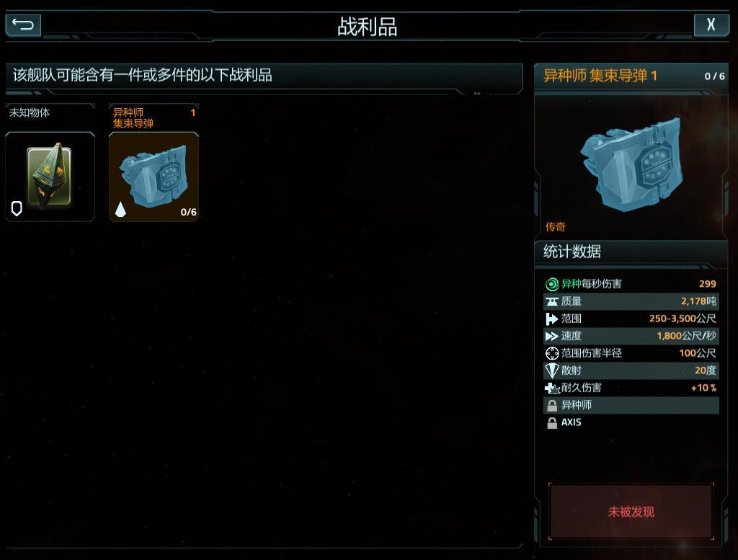Click the 异种师 集束导弹 1 detail title
This screenshot has width=738, height=560.
click(600, 76)
